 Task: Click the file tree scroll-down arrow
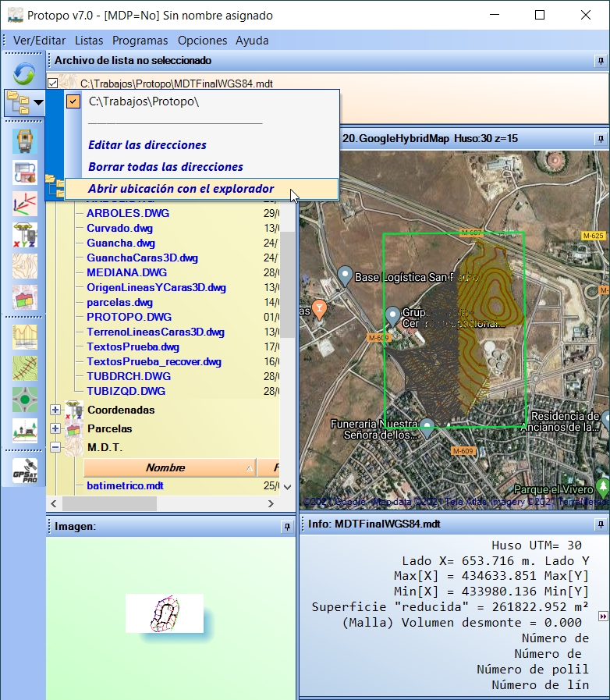point(287,488)
